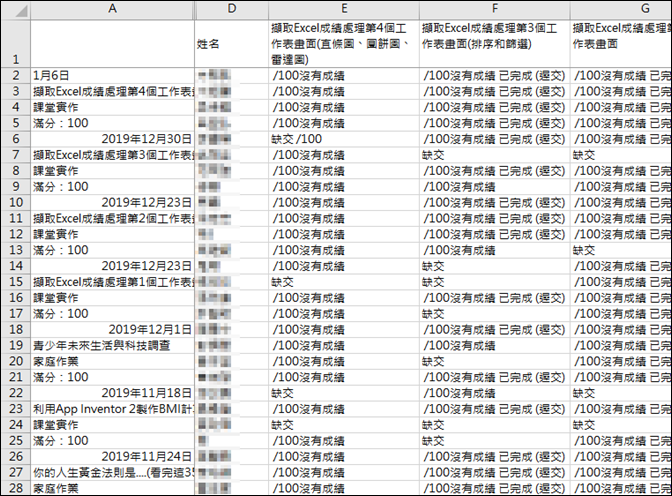Select row 15 header
672x496 pixels.
tap(16, 282)
